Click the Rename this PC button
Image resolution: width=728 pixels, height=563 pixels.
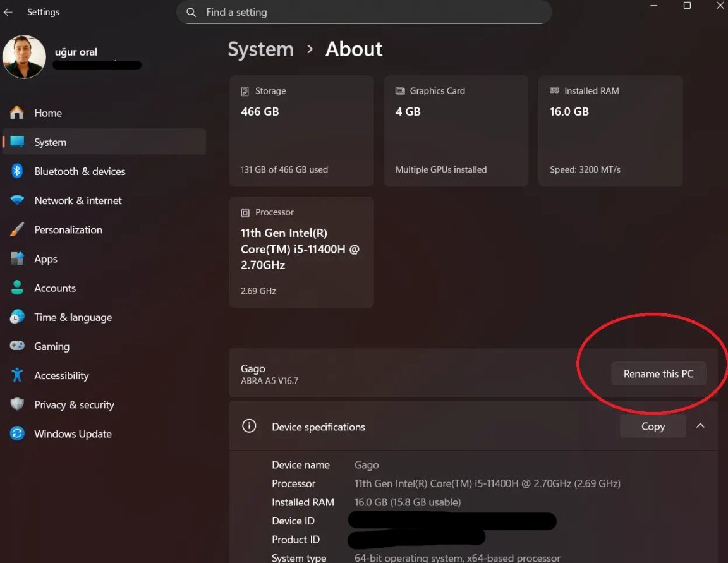pyautogui.click(x=658, y=373)
